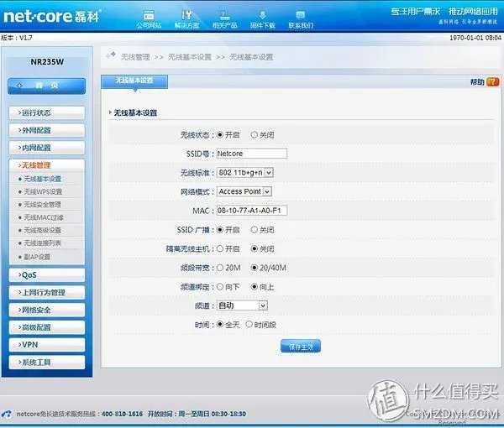Click 无线管理 in the breadcrumb
504x428 pixels.
135,57
